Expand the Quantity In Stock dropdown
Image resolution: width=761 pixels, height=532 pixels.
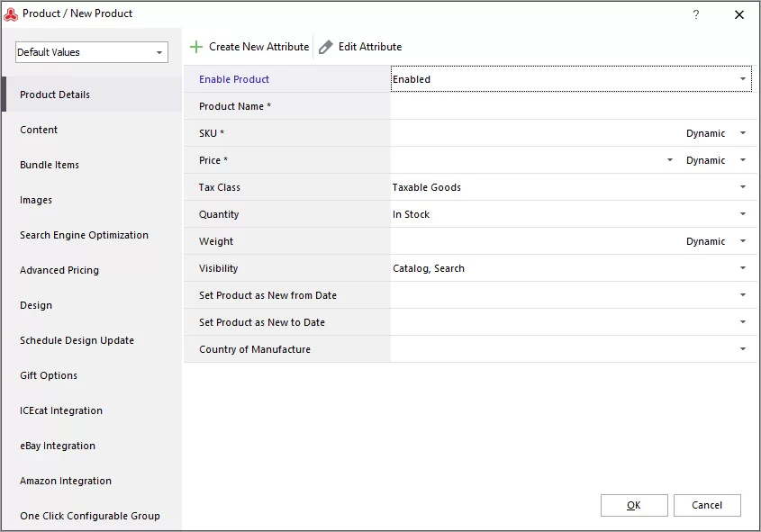(743, 214)
